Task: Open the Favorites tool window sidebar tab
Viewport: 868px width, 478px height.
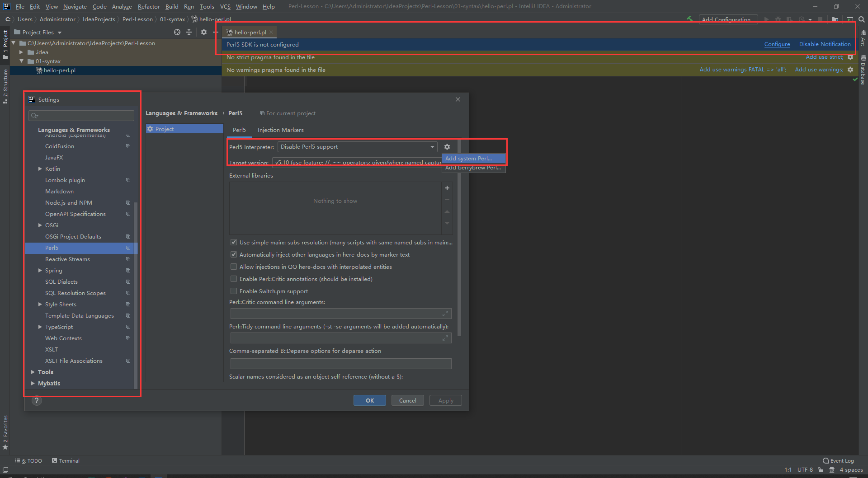Action: tap(5, 432)
